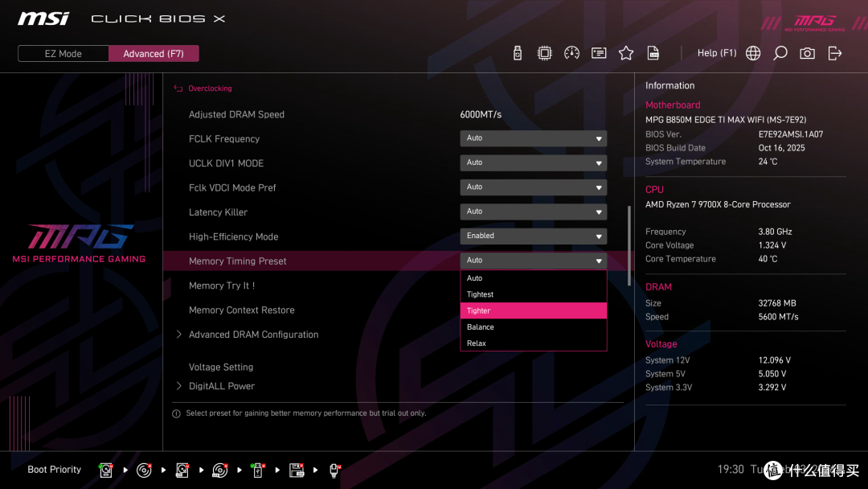The image size is (868, 489).
Task: Select the Memory Context Restore row
Action: tap(241, 310)
